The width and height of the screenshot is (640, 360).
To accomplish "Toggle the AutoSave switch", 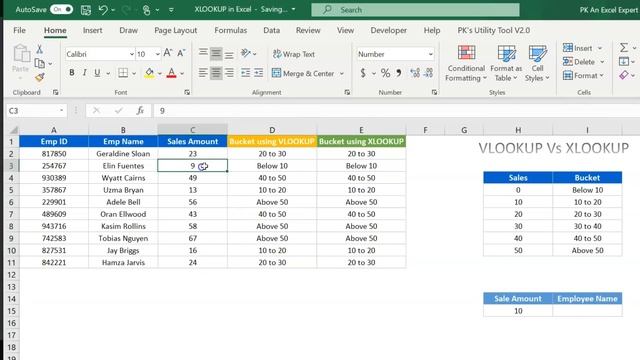I will click(62, 9).
